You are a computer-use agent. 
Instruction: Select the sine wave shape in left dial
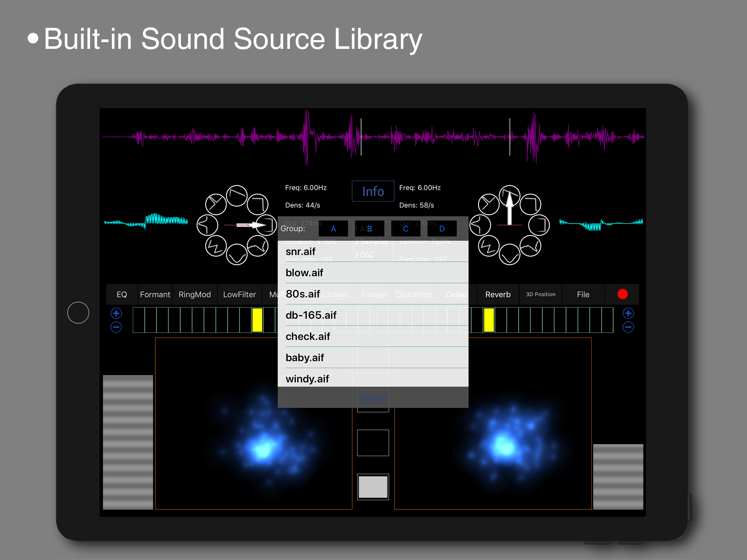pos(237,254)
